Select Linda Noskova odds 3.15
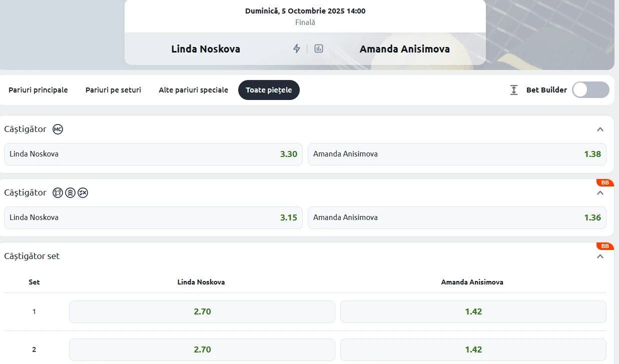This screenshot has height=364, width=619. [x=153, y=217]
